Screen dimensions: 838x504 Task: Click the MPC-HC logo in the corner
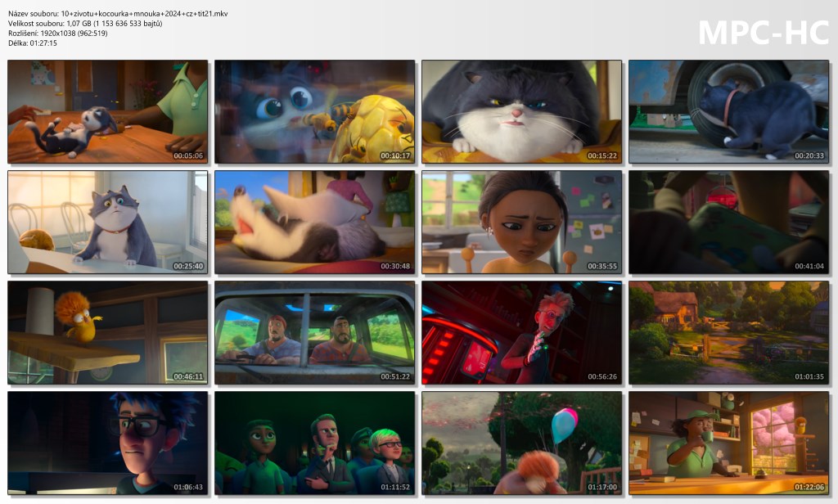pos(763,32)
